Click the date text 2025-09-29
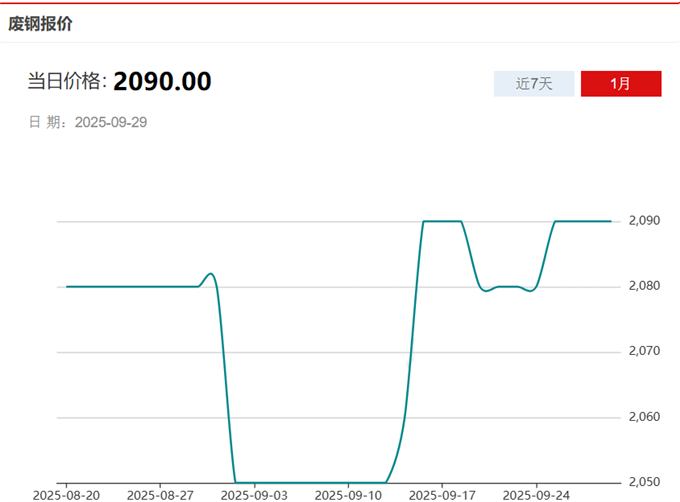680x502 pixels. [111, 122]
